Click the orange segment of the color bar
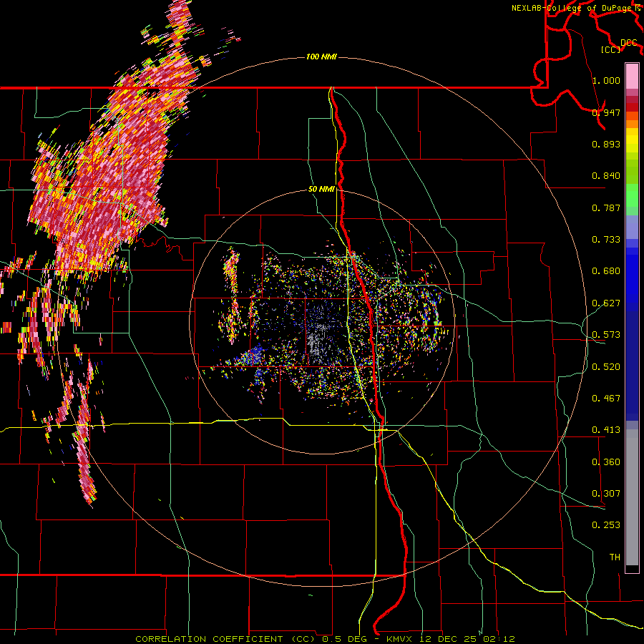This screenshot has height=644, width=644. click(x=632, y=120)
